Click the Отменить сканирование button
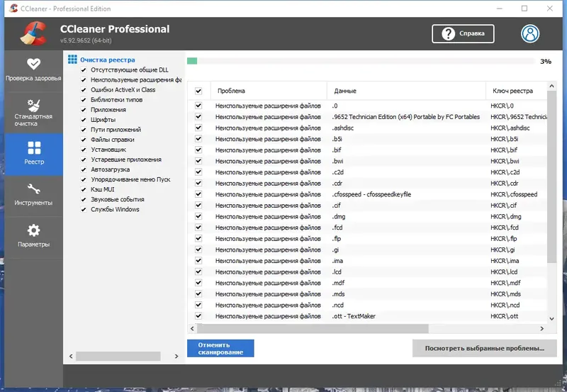The image size is (567, 392). coord(220,348)
